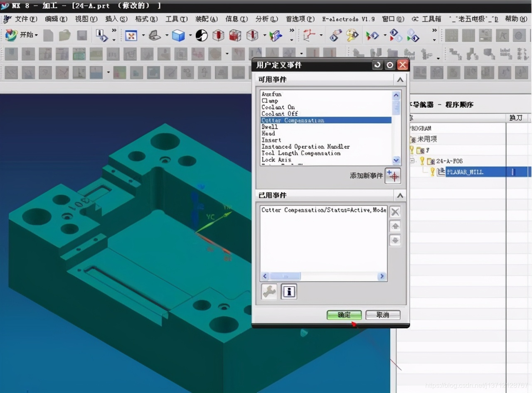532x393 pixels.
Task: Click the move down arrow beside used events
Action: tap(395, 240)
